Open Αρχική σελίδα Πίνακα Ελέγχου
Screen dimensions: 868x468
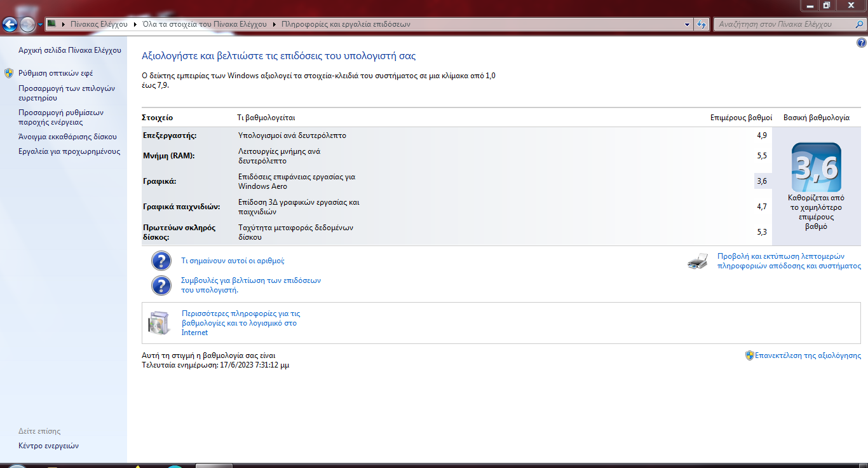tap(69, 50)
